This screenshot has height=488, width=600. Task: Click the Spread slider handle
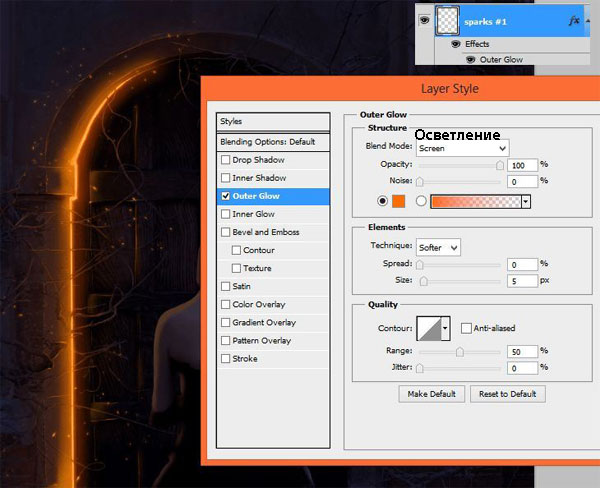click(x=420, y=264)
